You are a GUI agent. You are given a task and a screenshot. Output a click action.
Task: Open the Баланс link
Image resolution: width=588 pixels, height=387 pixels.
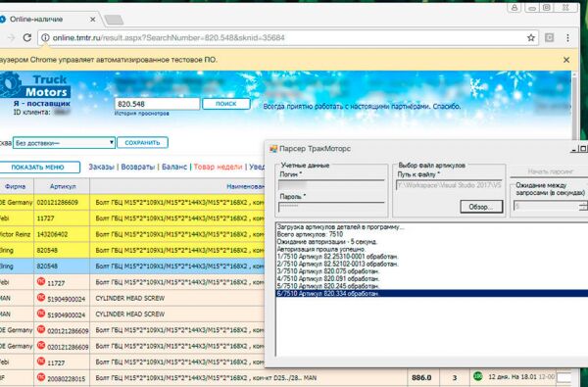coord(174,167)
